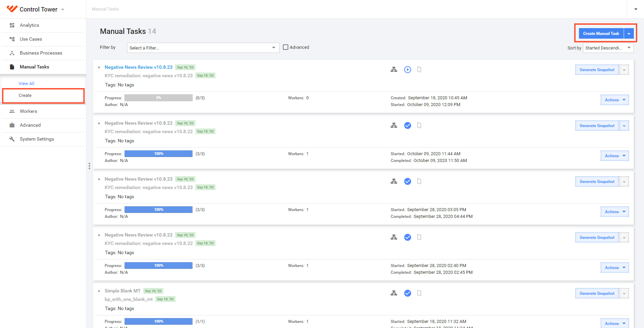Click the Create Manual Task button
The width and height of the screenshot is (644, 328).
[601, 34]
